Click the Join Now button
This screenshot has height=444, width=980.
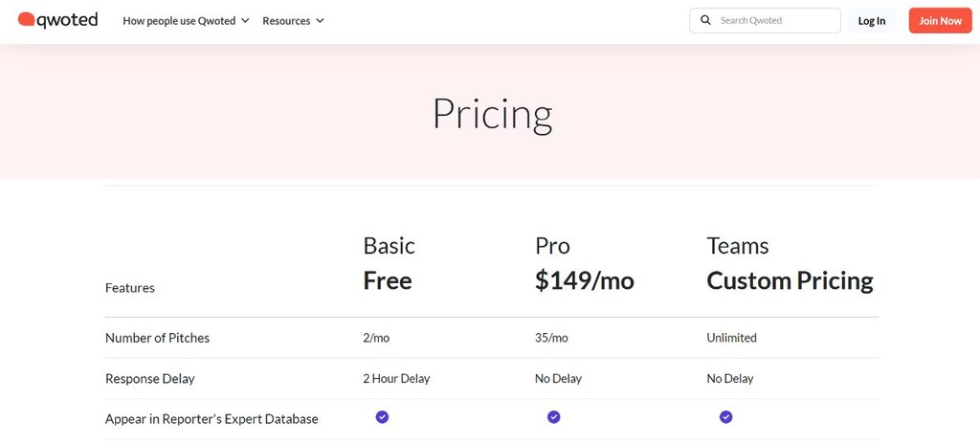(940, 21)
